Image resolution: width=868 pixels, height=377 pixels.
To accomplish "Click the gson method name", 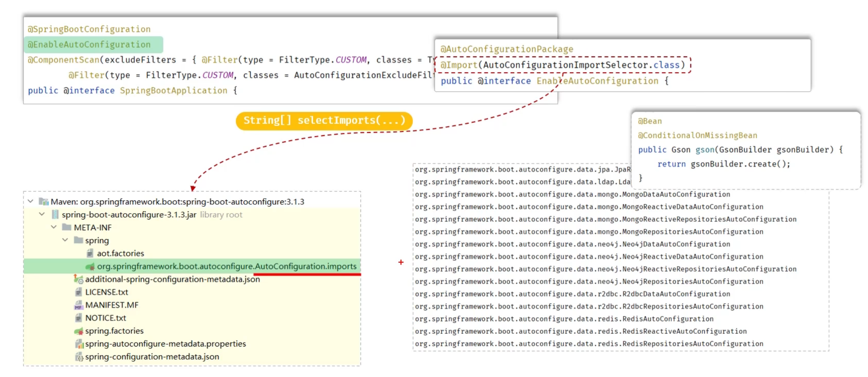I will (705, 150).
